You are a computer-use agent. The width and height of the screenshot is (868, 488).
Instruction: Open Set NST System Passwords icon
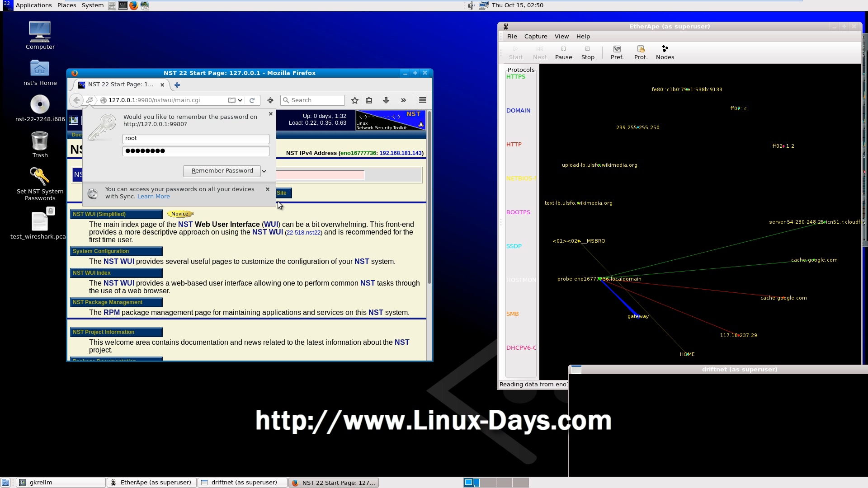40,184
